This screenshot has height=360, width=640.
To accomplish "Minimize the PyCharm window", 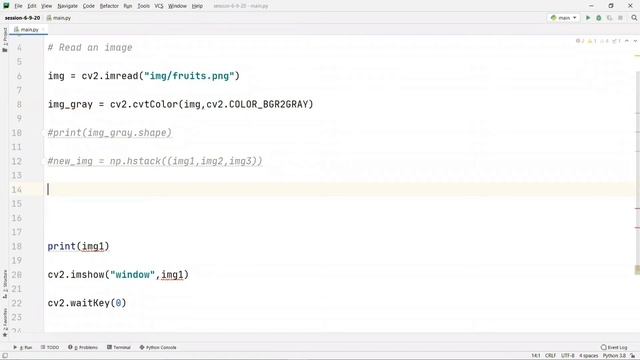I will [x=591, y=6].
